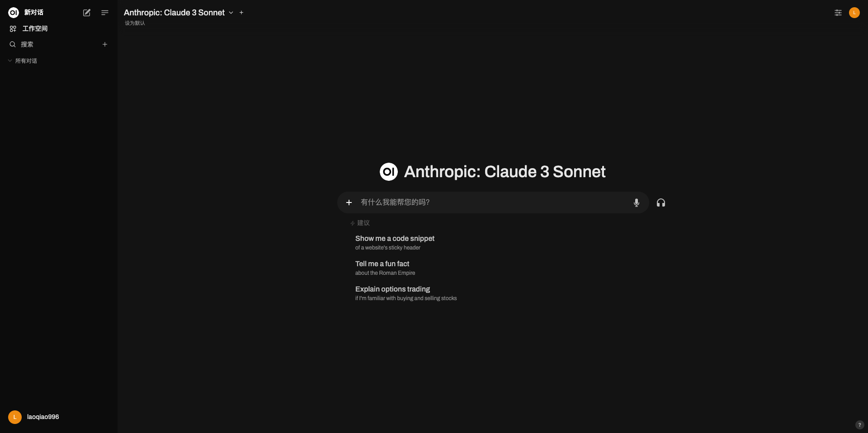Select "Show me a code snippet" suggestion
Viewport: 868px width, 433px height.
pyautogui.click(x=395, y=242)
